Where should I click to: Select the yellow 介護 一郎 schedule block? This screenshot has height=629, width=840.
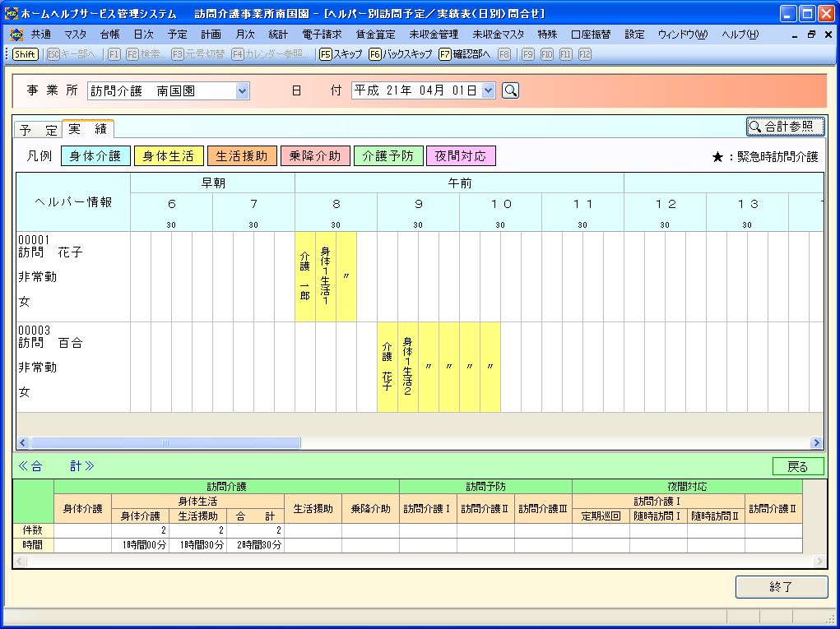pos(305,276)
